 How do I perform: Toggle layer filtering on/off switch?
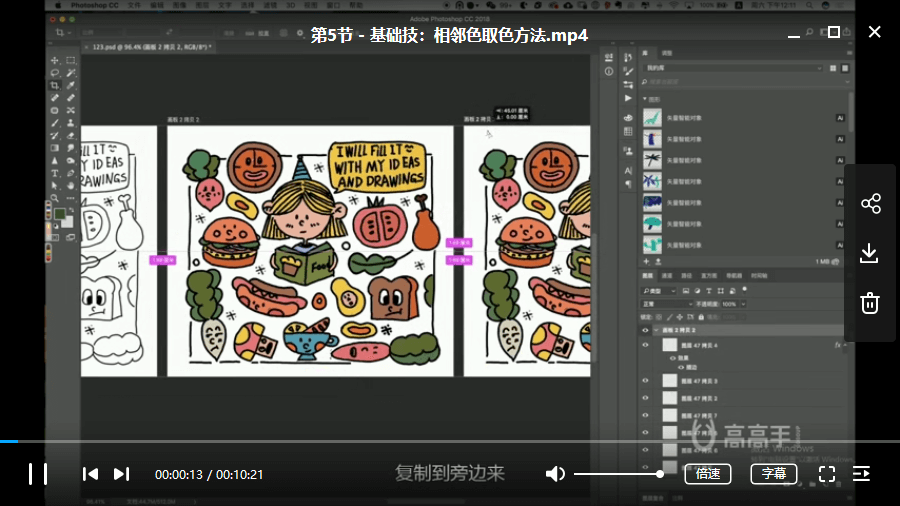pos(744,290)
